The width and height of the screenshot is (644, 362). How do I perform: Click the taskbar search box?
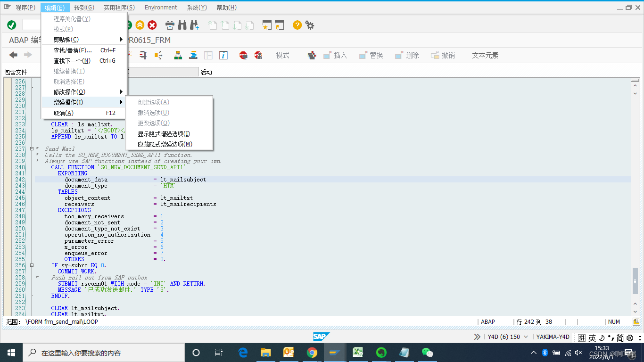tap(104, 353)
